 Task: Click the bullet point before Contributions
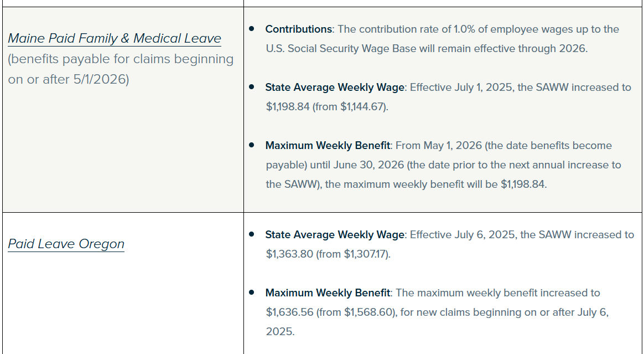pyautogui.click(x=252, y=28)
